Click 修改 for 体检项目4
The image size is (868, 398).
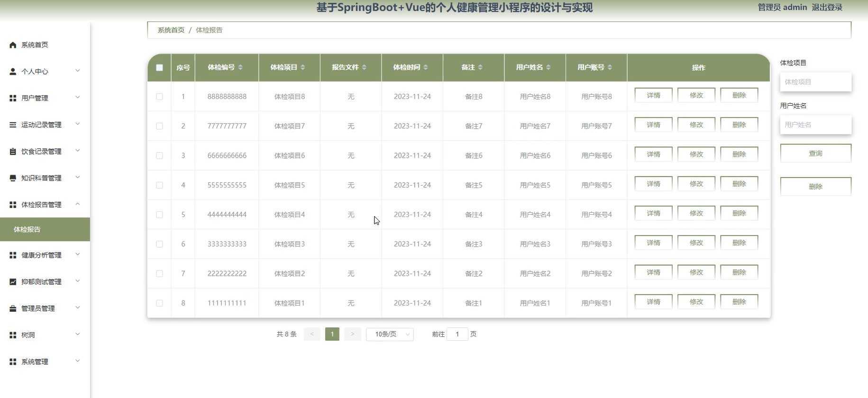(696, 213)
